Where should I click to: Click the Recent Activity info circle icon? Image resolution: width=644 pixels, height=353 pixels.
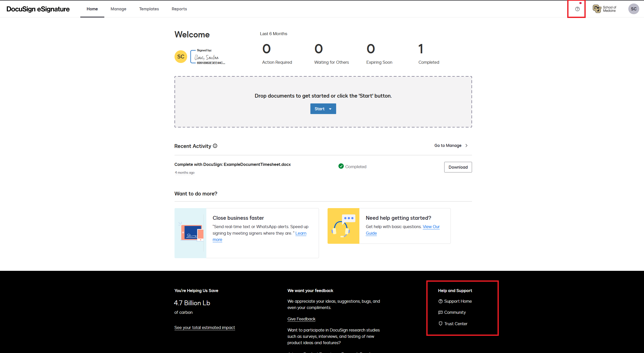pyautogui.click(x=216, y=146)
